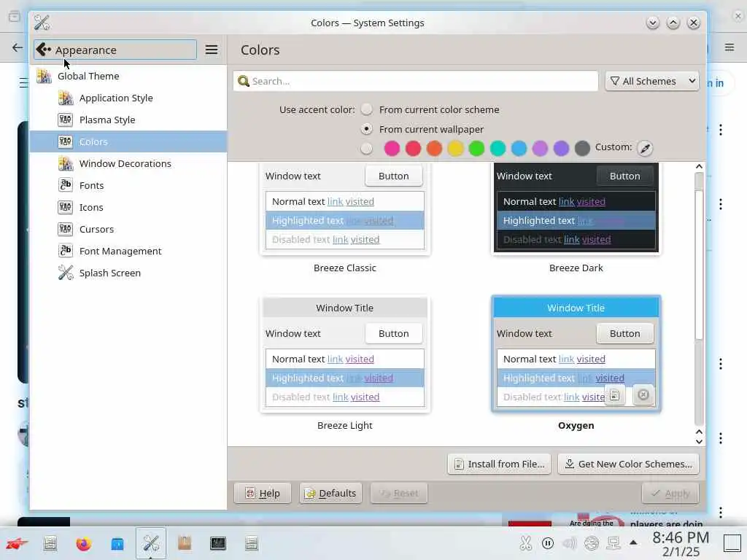The height and width of the screenshot is (560, 747).
Task: Choose the red accent color
Action: click(x=413, y=148)
